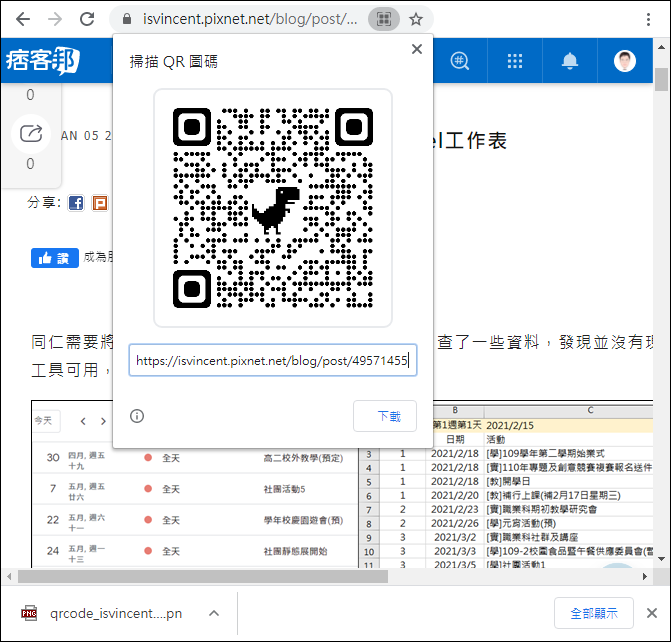
Task: Click 高二校外教學(預定) event entry
Action: pos(303,458)
